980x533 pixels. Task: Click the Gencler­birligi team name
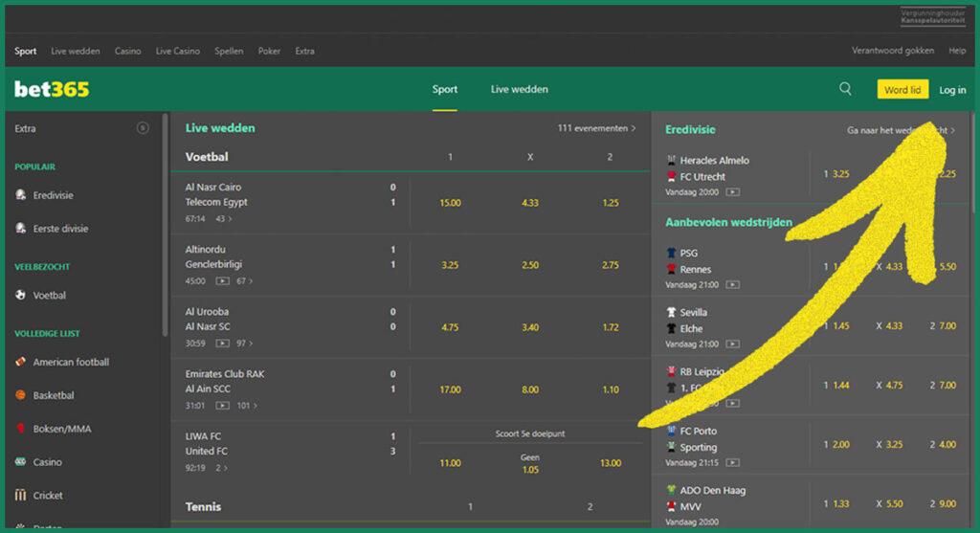213,264
